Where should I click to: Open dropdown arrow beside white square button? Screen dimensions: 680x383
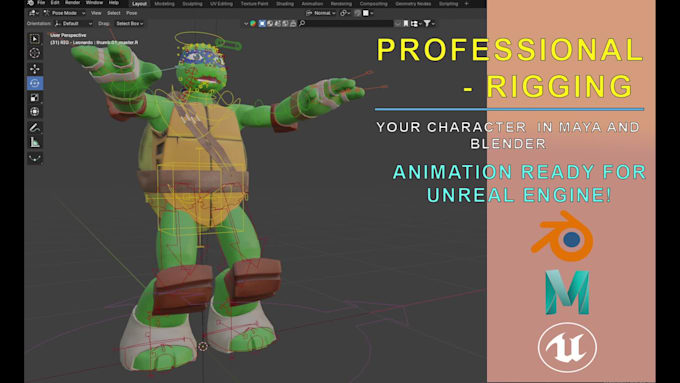tap(372, 13)
